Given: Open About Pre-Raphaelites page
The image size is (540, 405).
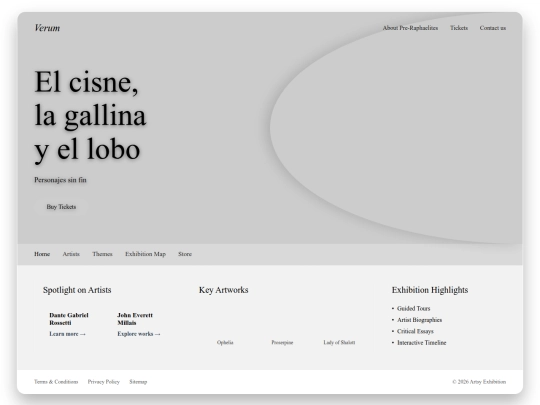Looking at the screenshot, I should click(x=410, y=28).
